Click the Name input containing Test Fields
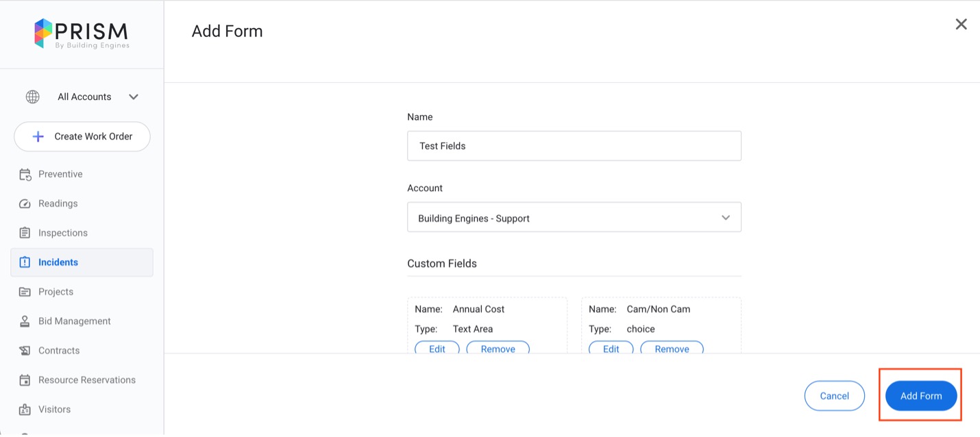Screen dimensions: 980x437 [x=573, y=146]
